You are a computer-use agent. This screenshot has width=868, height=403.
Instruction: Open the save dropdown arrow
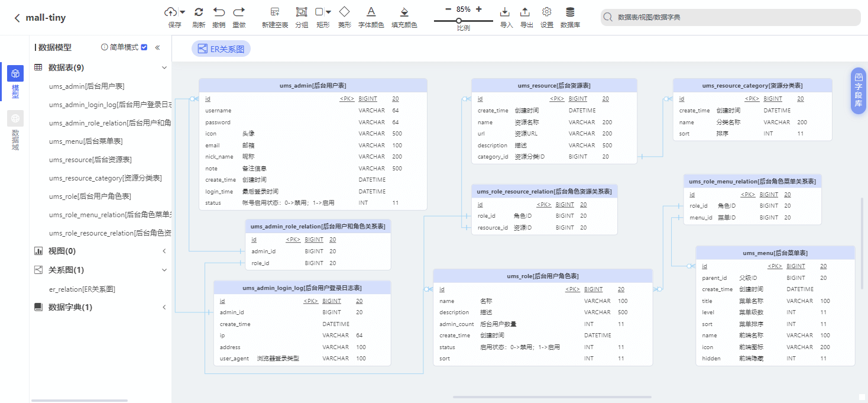tap(182, 12)
